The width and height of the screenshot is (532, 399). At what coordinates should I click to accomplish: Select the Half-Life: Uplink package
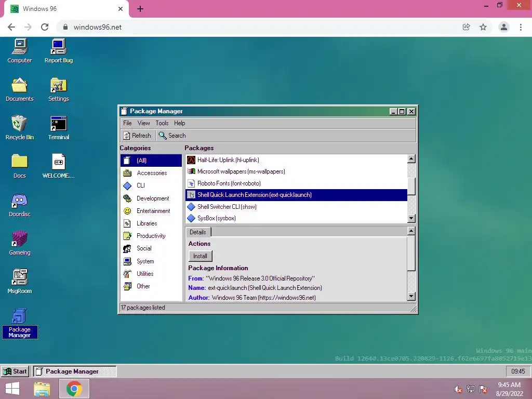pyautogui.click(x=296, y=160)
